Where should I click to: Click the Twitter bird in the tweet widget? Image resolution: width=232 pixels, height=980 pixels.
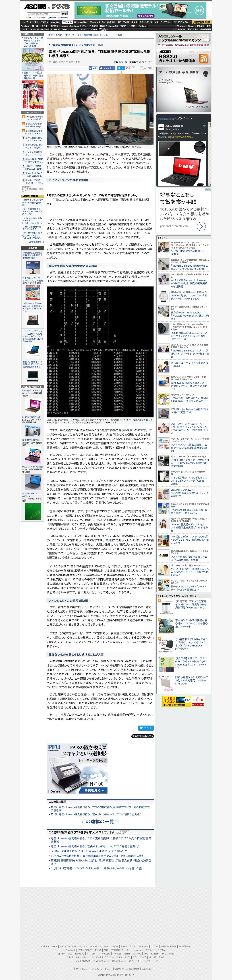204,126
